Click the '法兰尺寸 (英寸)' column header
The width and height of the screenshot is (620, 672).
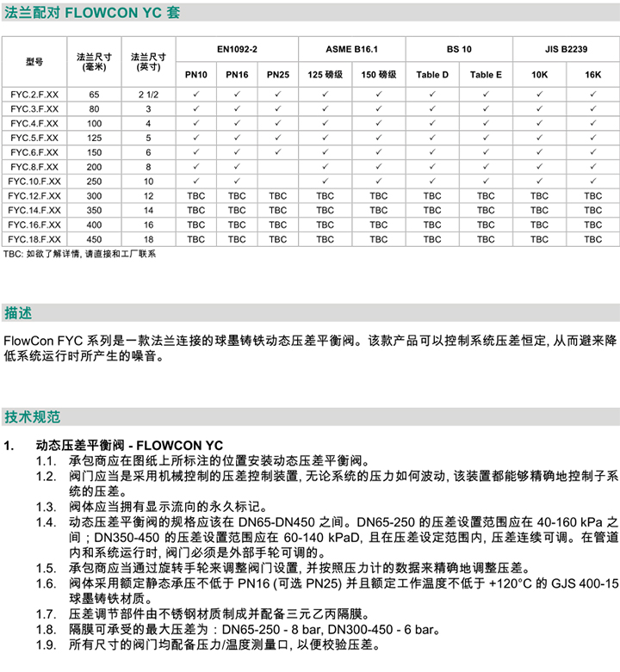[148, 62]
